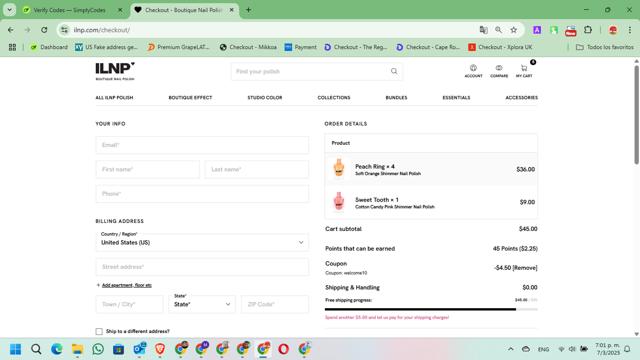Viewport: 640px width, 360px height.
Task: Remove the welcome10 coupon
Action: [x=525, y=268]
